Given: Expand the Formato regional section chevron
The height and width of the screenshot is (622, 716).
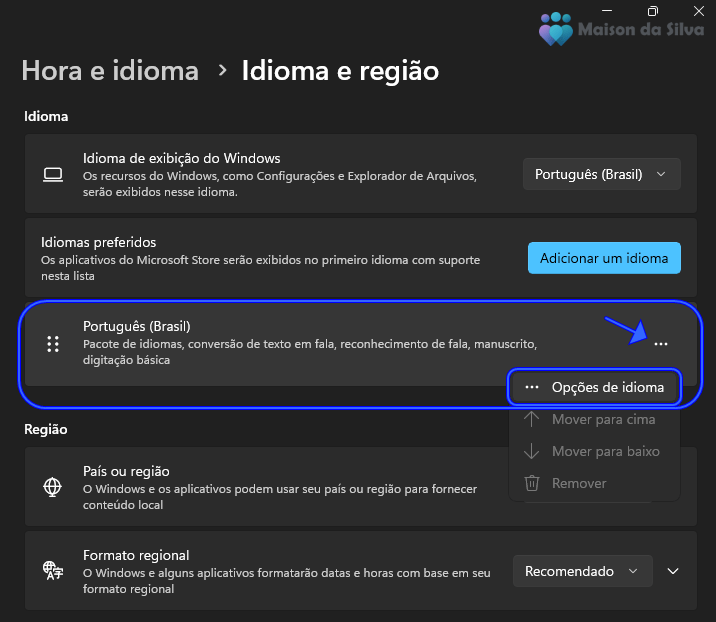Looking at the screenshot, I should pos(673,571).
